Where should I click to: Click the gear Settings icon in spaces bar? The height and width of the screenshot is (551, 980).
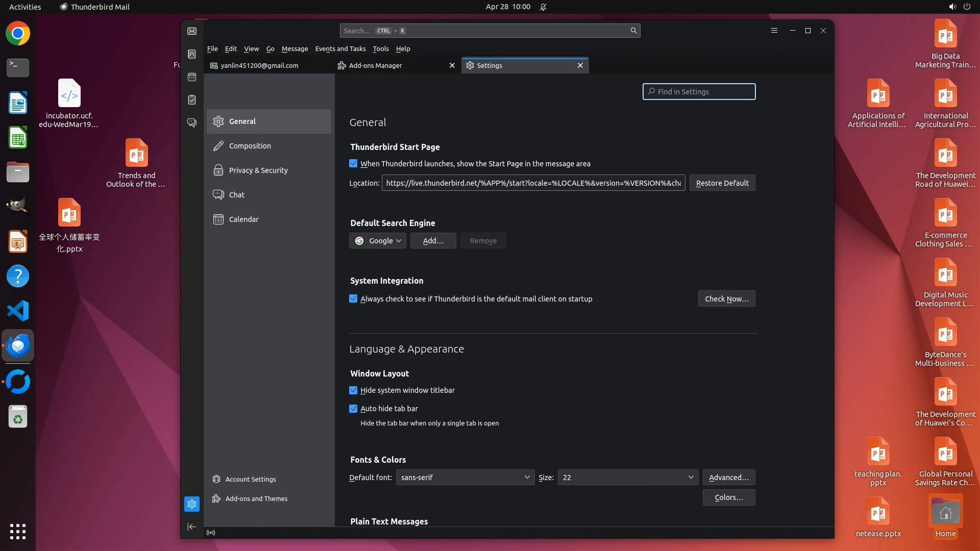tap(192, 504)
